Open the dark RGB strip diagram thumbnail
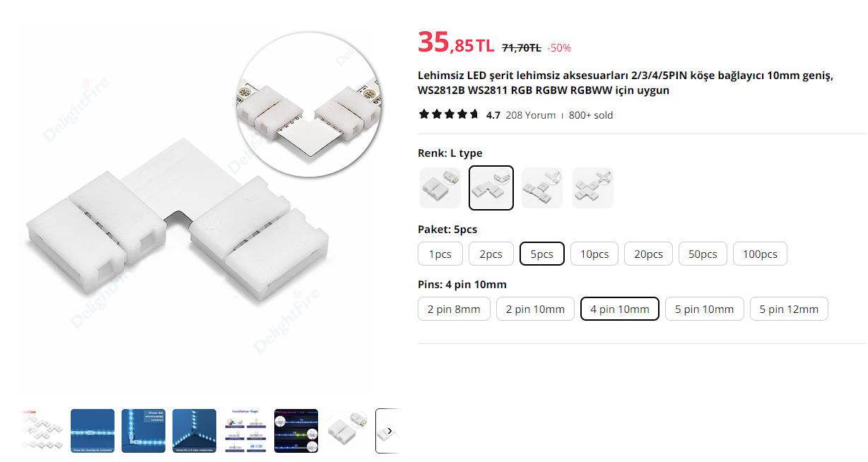This screenshot has width=868, height=462. tap(296, 431)
